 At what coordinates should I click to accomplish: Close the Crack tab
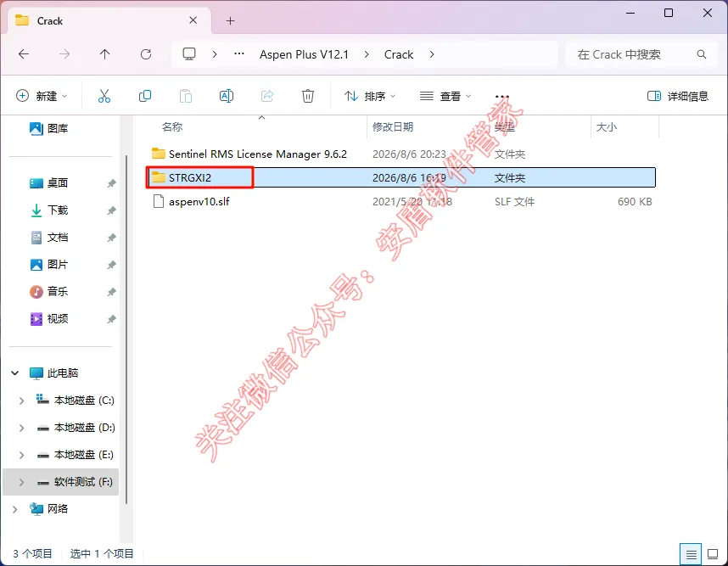tap(193, 20)
